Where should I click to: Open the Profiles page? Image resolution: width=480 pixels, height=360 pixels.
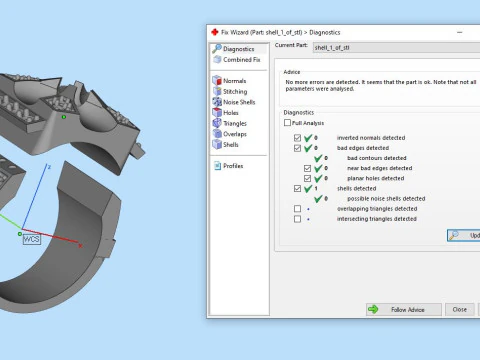coord(232,166)
